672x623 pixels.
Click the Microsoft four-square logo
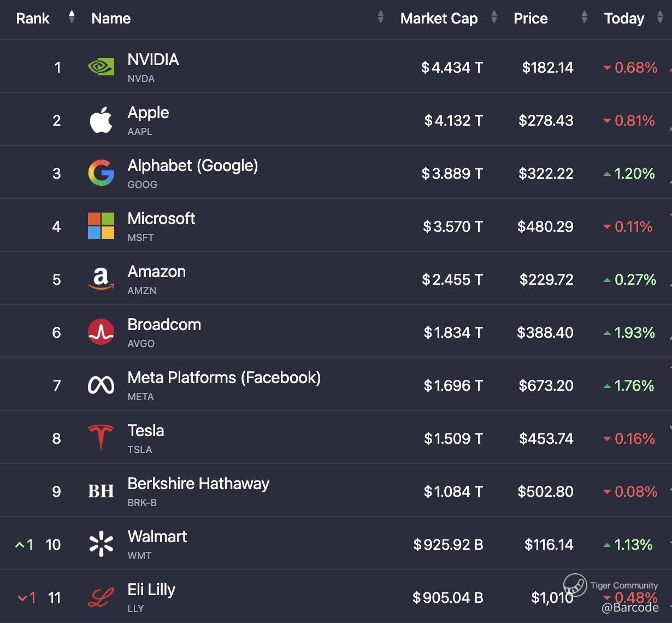tap(101, 226)
